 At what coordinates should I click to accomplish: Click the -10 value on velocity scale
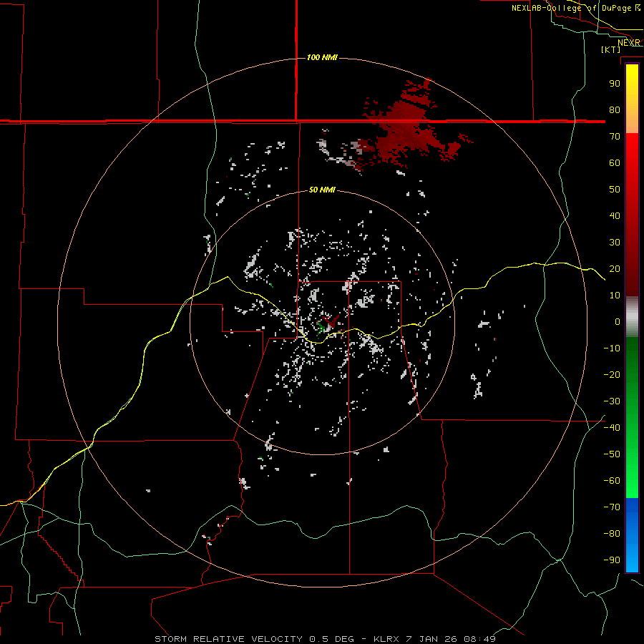[x=612, y=348]
